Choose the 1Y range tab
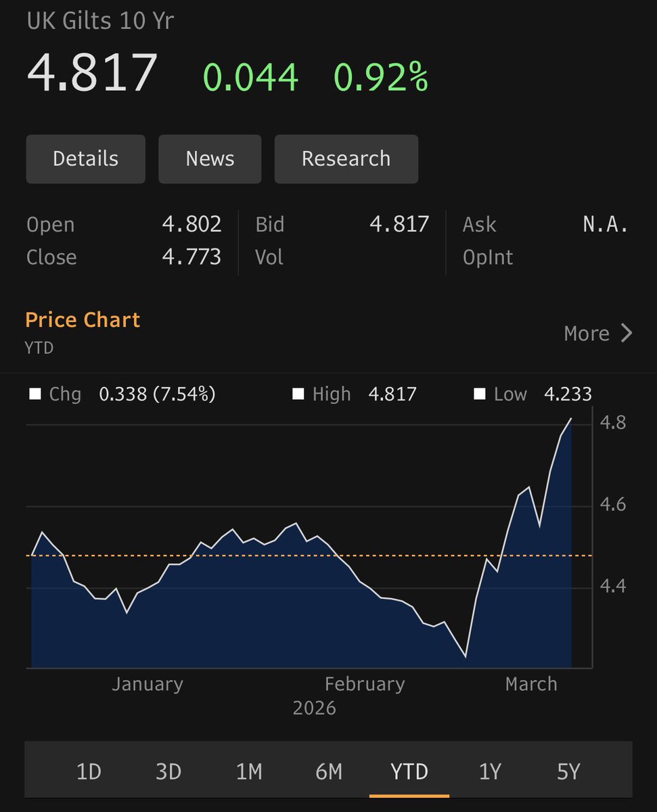Image resolution: width=657 pixels, height=812 pixels. [x=489, y=771]
